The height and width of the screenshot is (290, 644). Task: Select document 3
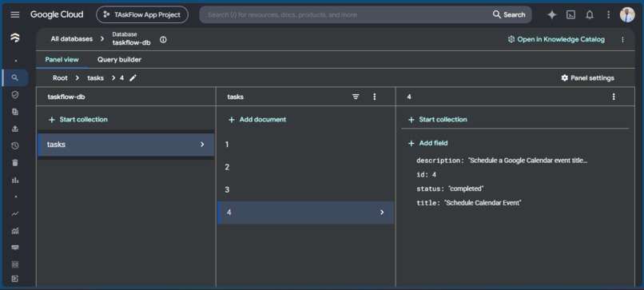[305, 190]
